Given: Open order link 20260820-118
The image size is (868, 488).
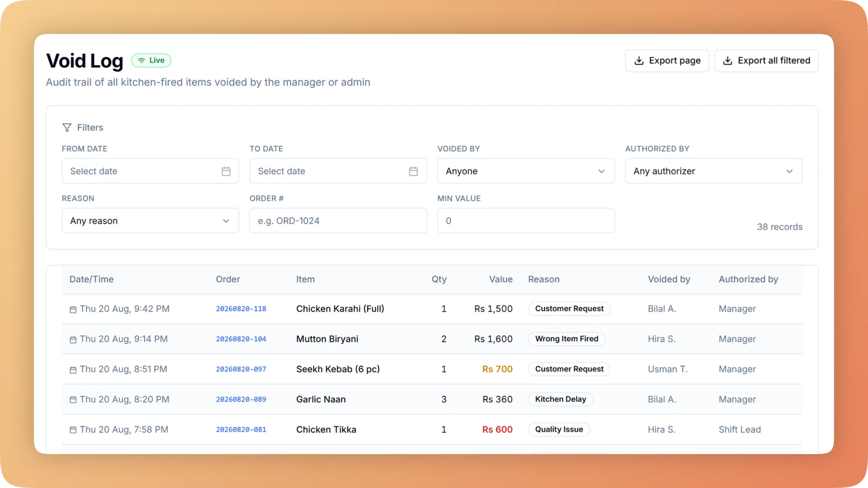Looking at the screenshot, I should (241, 309).
